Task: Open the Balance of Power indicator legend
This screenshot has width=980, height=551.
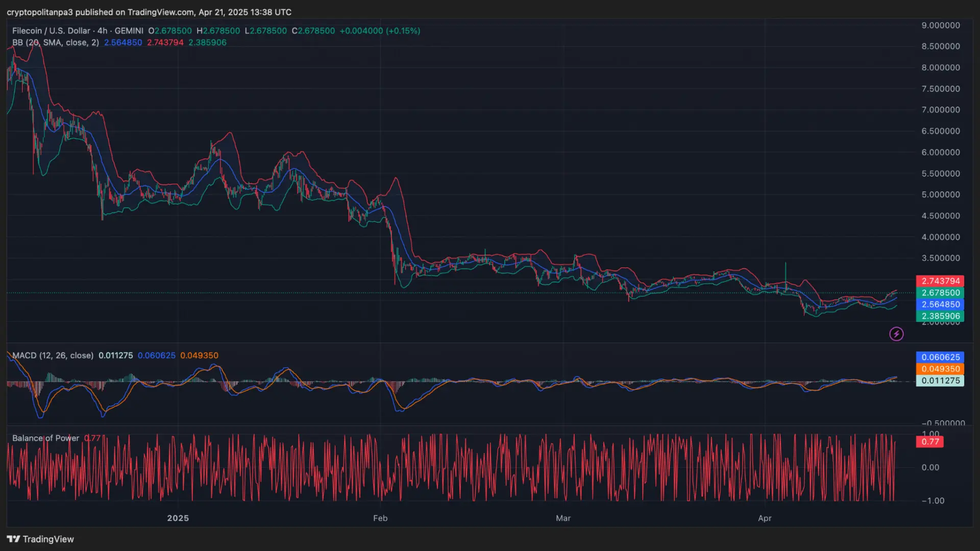Action: point(45,438)
